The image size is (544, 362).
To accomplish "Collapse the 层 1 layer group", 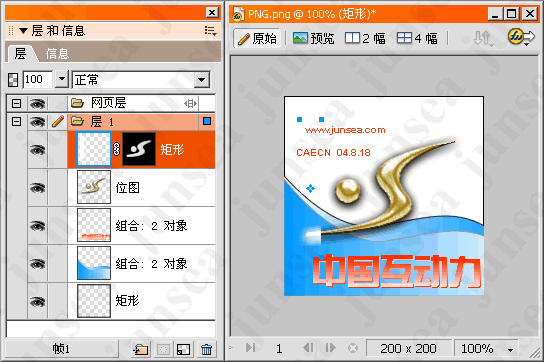I will (16, 121).
